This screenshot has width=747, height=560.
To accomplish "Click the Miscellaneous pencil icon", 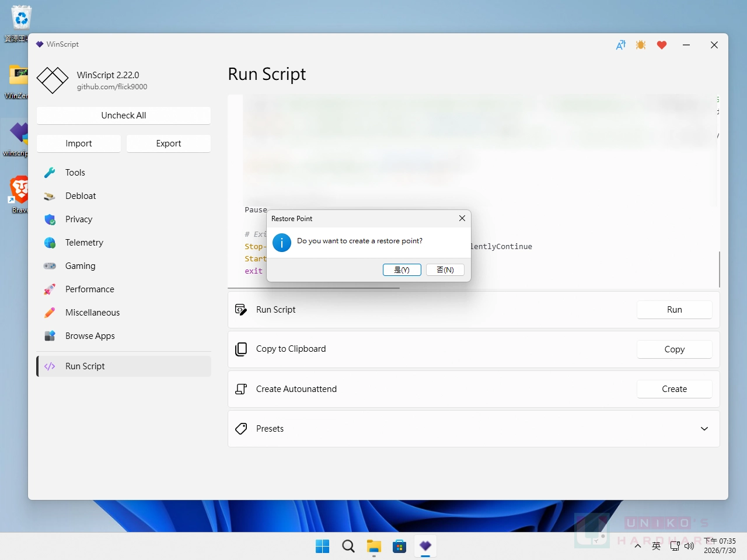I will 50,313.
